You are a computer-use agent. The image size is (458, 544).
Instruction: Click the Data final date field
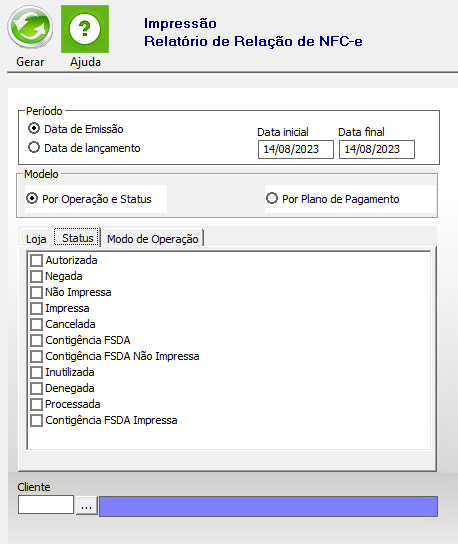coord(377,149)
